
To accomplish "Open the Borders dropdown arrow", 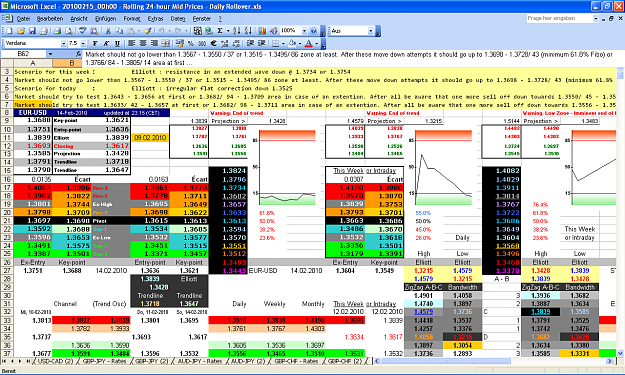I will (283, 43).
